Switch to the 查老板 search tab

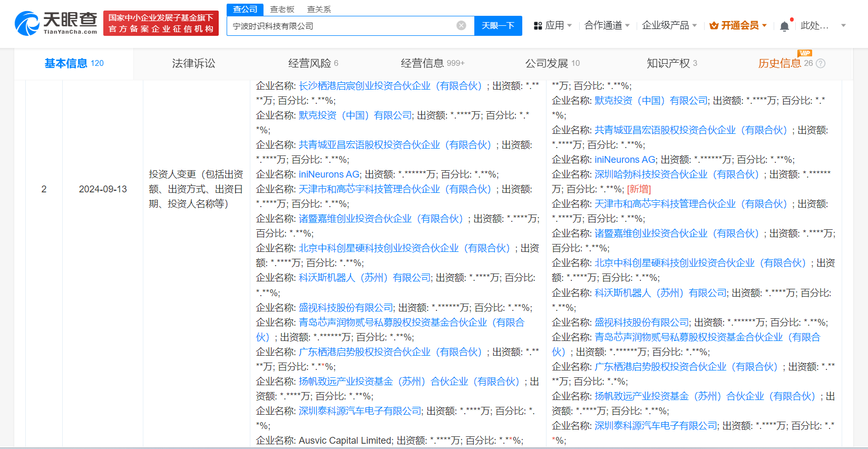pos(282,9)
